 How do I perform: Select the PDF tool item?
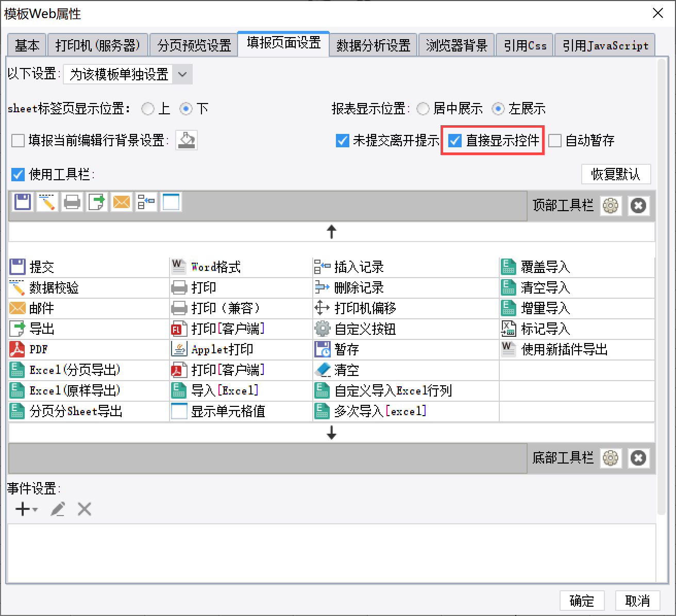[89, 349]
